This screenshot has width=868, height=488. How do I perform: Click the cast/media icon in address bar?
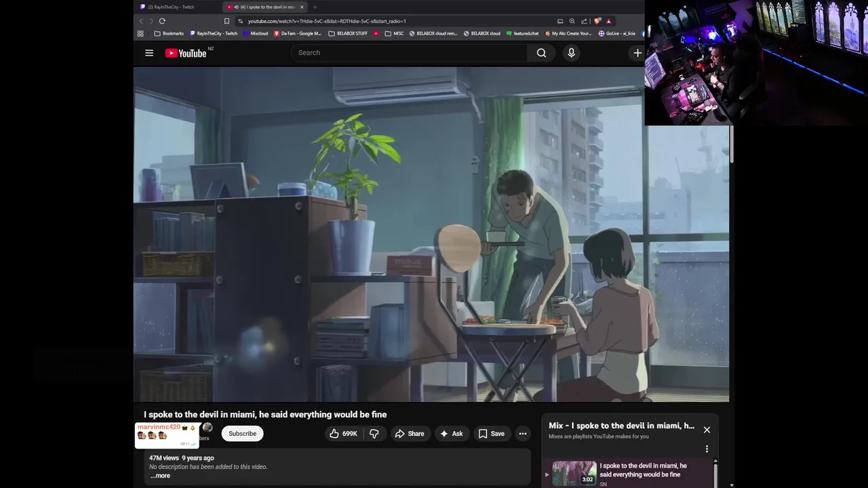point(560,21)
